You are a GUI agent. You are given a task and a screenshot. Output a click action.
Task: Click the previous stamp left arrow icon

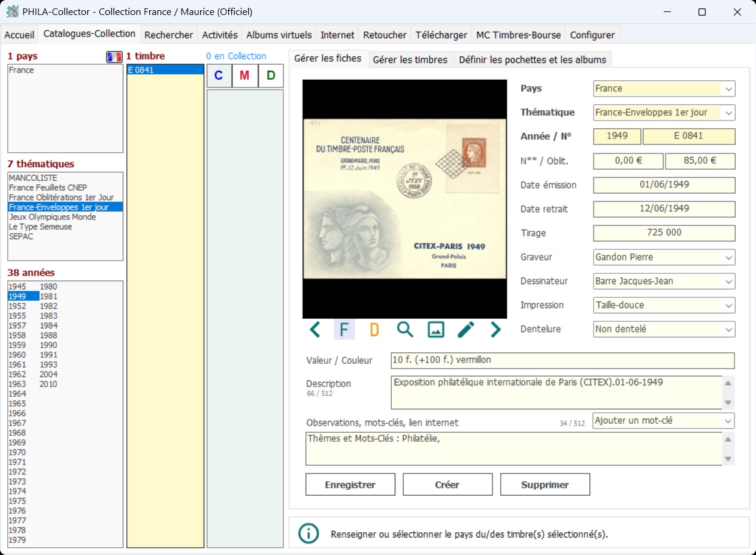[x=315, y=329]
